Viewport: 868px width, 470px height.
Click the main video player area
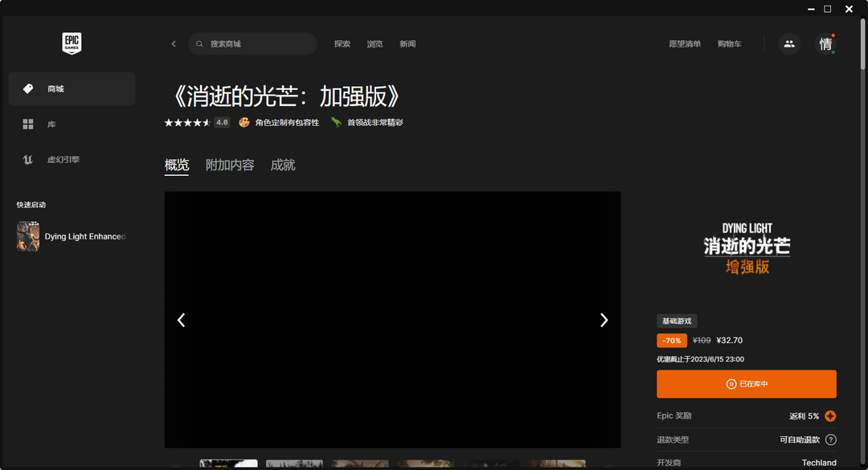[392, 320]
